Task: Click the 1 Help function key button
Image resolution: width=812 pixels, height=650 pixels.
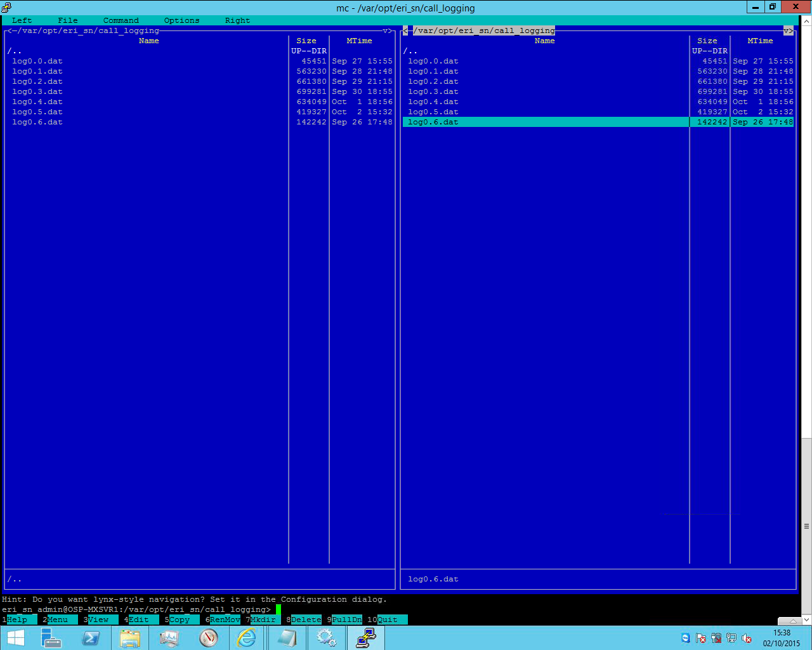Action: pos(19,620)
